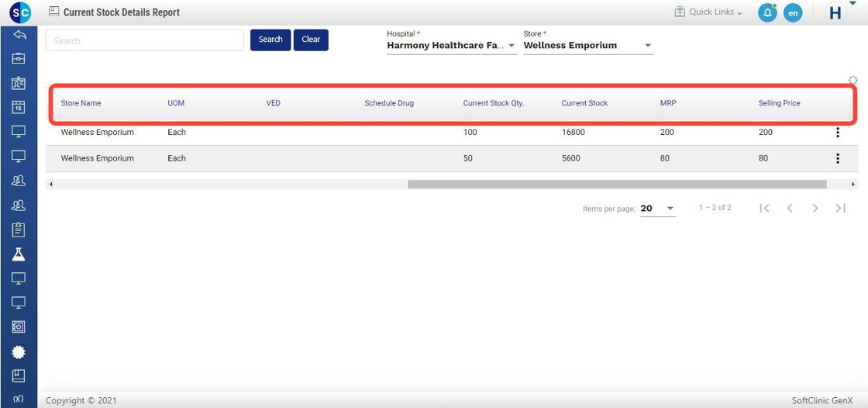Click the '1 – 2 of 2' pagination text
The height and width of the screenshot is (408, 868).
click(715, 208)
